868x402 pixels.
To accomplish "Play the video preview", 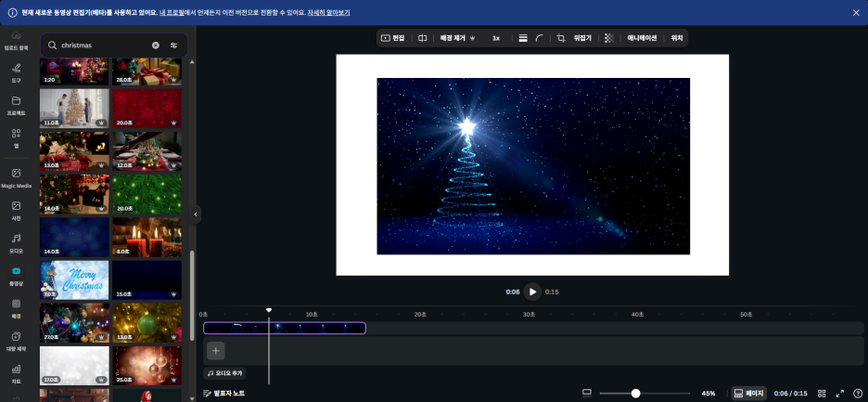I will click(x=532, y=292).
